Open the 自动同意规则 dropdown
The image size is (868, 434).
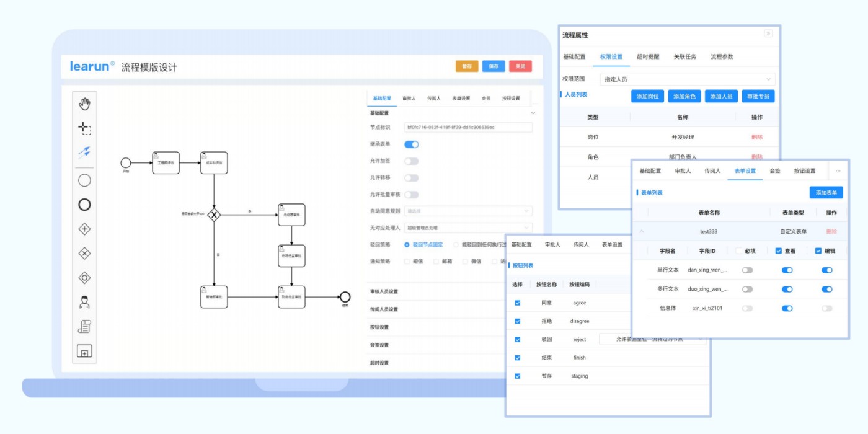click(x=468, y=211)
